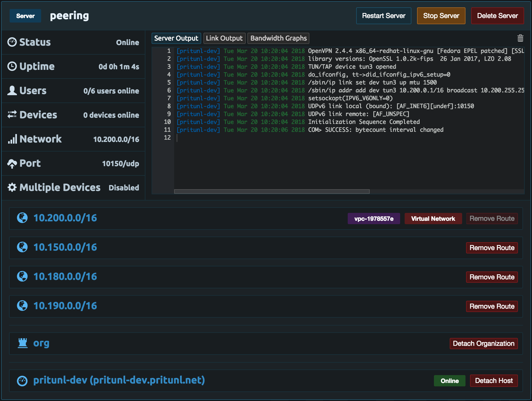Click the Uptime clock icon
This screenshot has width=532, height=401.
click(x=12, y=66)
